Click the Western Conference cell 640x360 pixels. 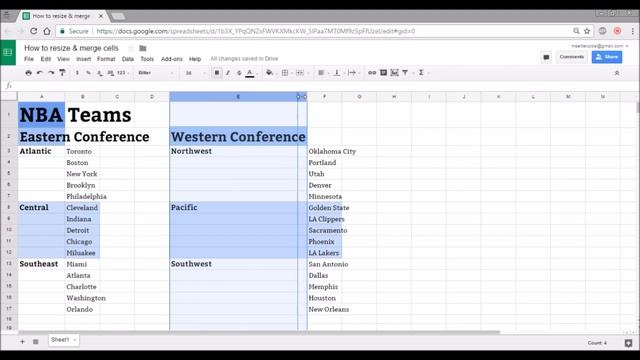click(238, 137)
